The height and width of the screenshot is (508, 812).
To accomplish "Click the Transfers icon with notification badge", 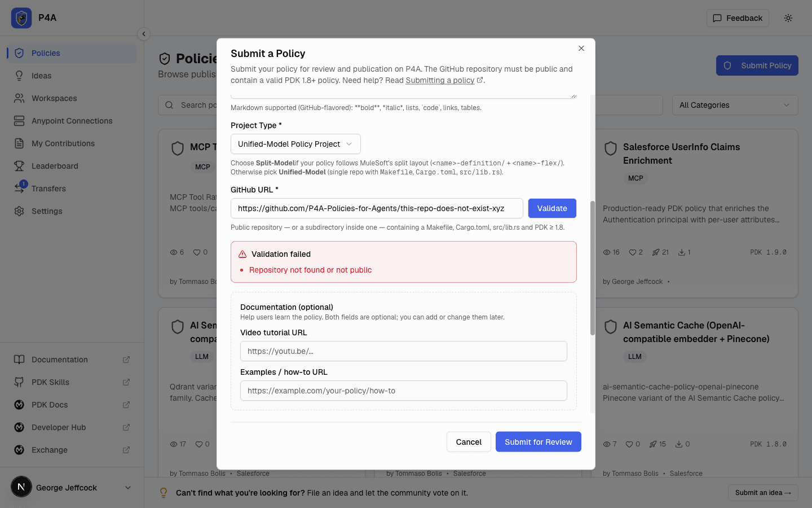I will 20,188.
